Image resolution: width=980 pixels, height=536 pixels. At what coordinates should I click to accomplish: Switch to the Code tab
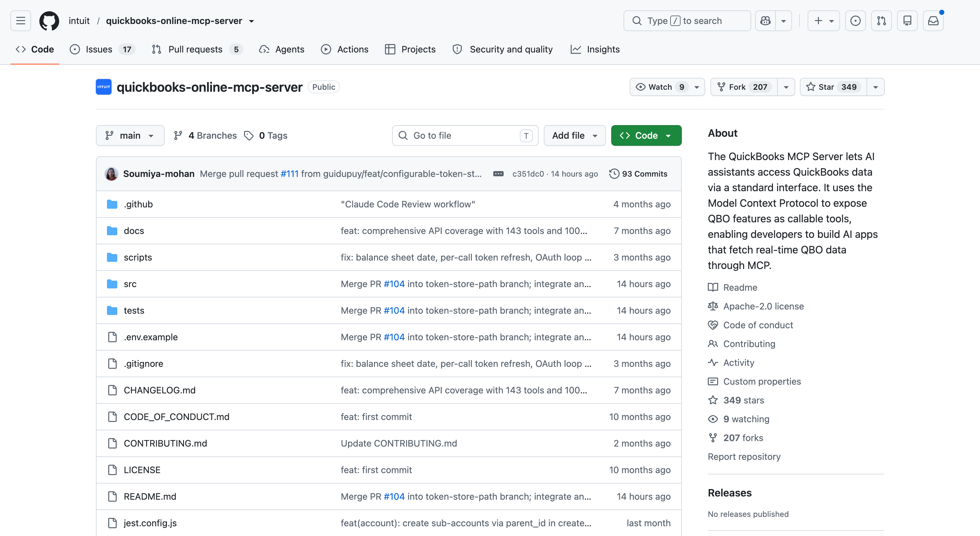click(35, 50)
